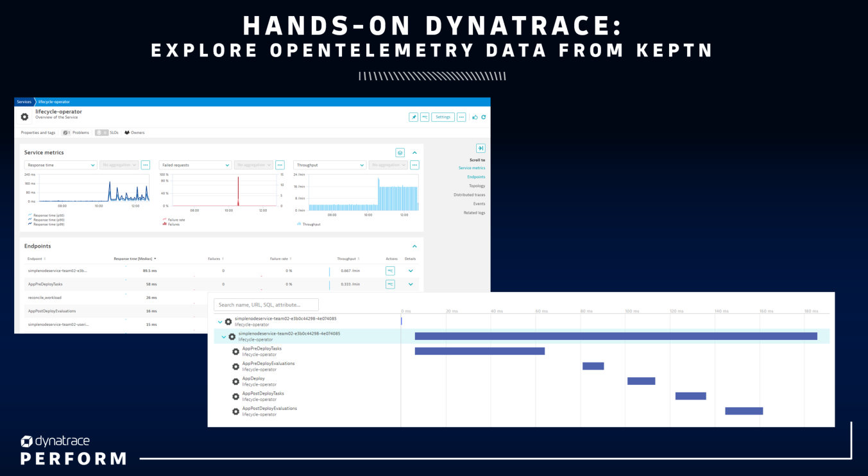Image resolution: width=868 pixels, height=476 pixels.
Task: Click the lifecycle-operator service gear icon
Action: [x=24, y=117]
